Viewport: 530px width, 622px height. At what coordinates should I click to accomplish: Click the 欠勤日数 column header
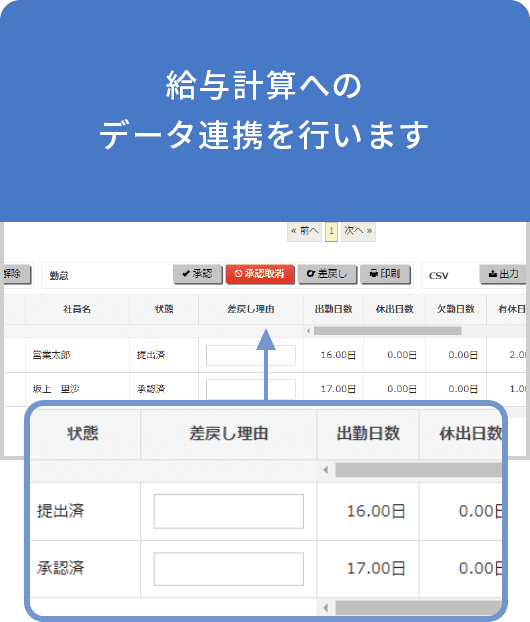coord(456,309)
